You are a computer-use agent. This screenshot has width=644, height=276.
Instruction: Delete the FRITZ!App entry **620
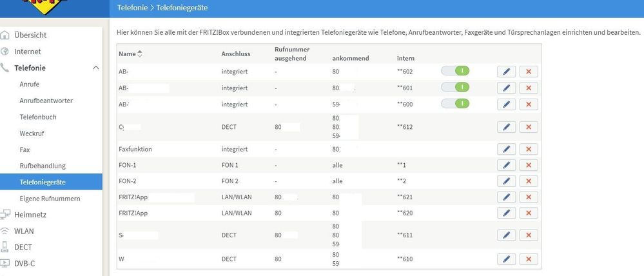coord(528,212)
